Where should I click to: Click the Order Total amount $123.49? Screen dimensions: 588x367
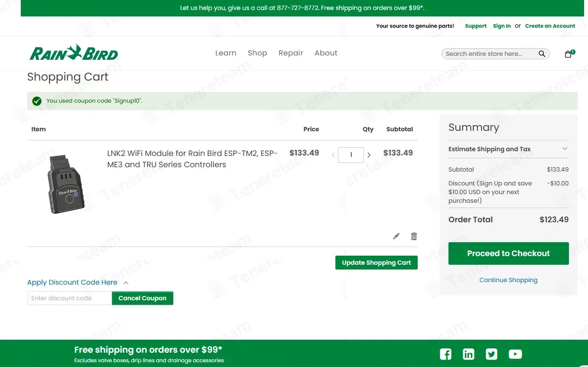554,220
